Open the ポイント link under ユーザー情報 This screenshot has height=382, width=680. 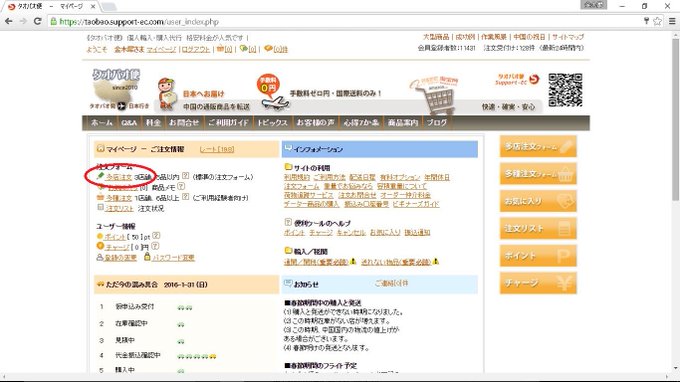tap(114, 237)
